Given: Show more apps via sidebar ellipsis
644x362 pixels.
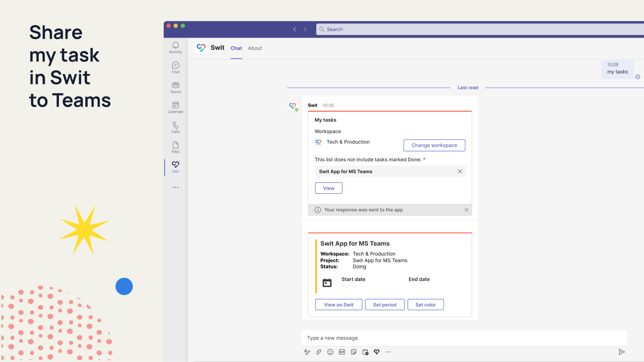Looking at the screenshot, I should [x=175, y=188].
